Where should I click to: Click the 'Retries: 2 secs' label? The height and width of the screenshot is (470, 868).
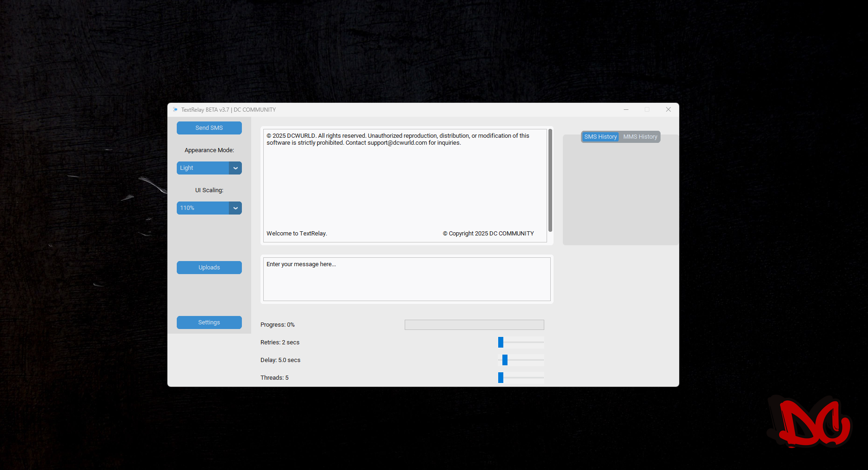click(280, 342)
